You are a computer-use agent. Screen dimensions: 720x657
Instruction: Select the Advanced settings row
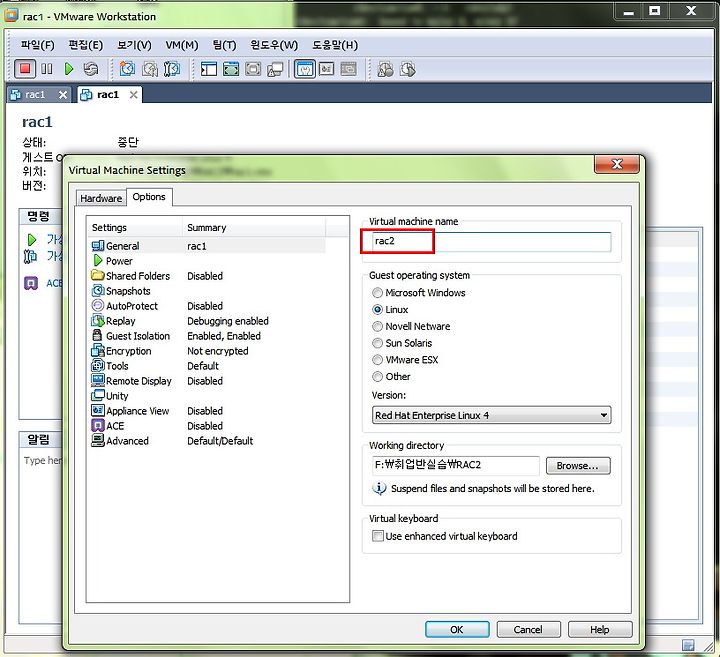(208, 441)
